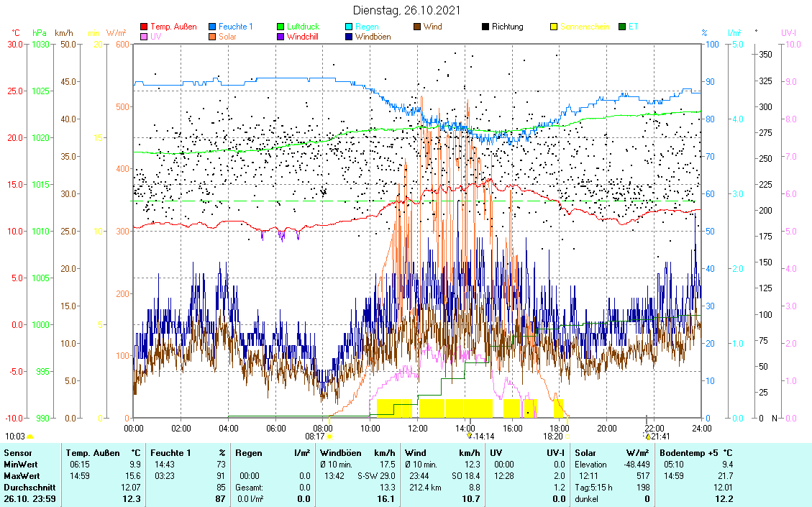This screenshot has width=812, height=507.
Task: Click the cyan Regen legend square
Action: click(349, 27)
